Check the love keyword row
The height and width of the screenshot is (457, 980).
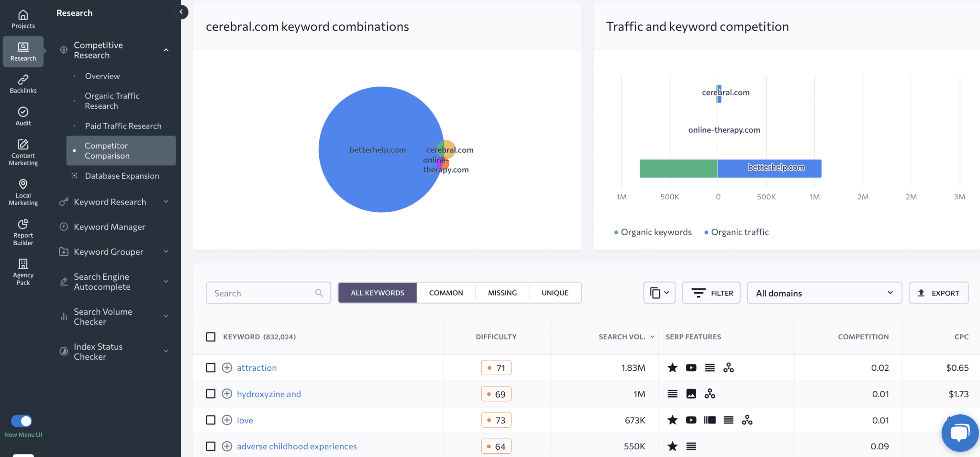pos(211,420)
